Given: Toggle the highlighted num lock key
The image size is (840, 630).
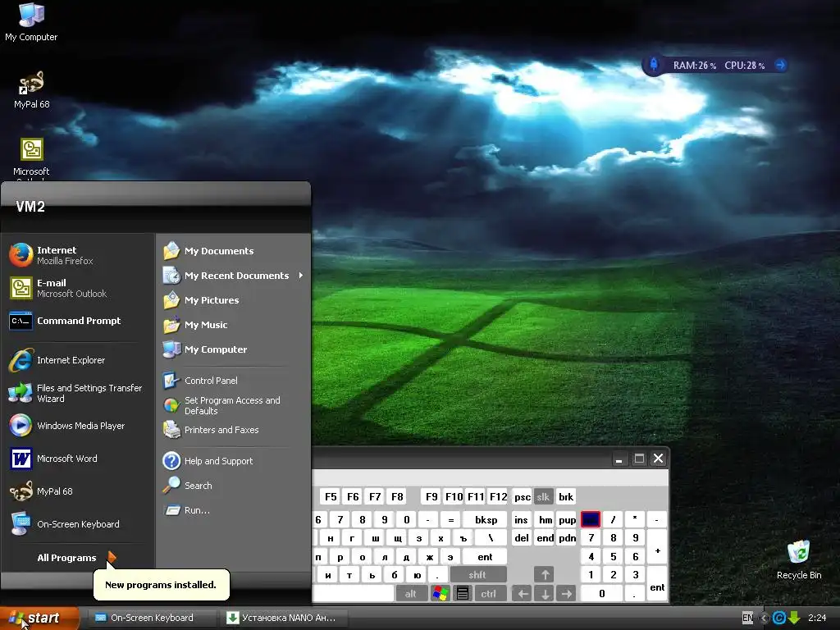Looking at the screenshot, I should (591, 519).
